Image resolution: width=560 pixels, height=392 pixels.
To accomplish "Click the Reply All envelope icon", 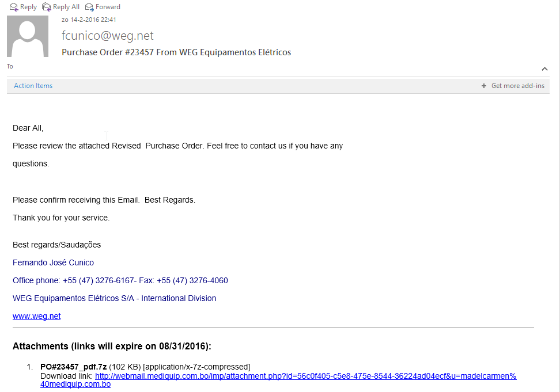I will 47,7.
